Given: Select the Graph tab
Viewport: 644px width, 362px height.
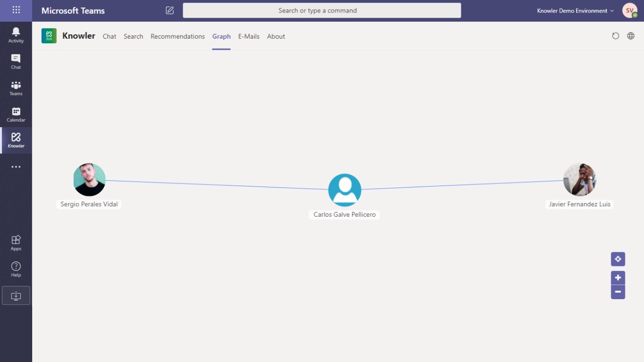Looking at the screenshot, I should [x=221, y=36].
